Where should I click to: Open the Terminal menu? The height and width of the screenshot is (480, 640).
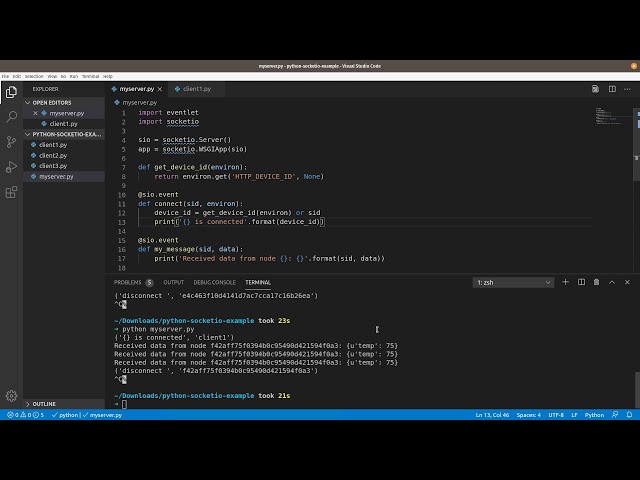(90, 76)
